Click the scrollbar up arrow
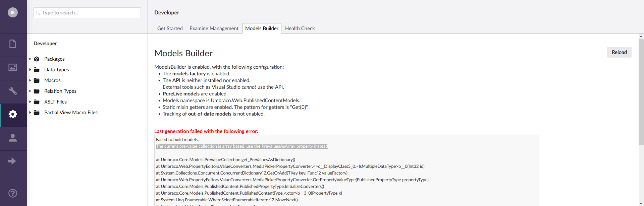The image size is (644, 206). coord(641,37)
